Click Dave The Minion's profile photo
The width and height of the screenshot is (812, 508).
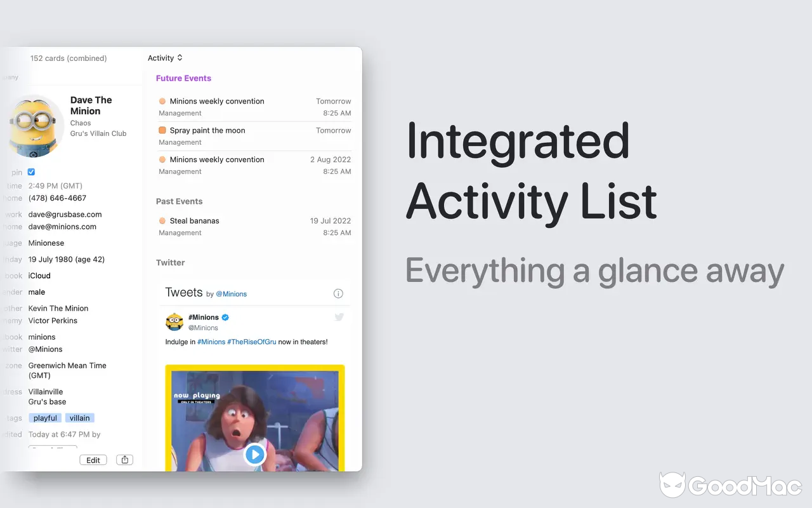coord(35,125)
